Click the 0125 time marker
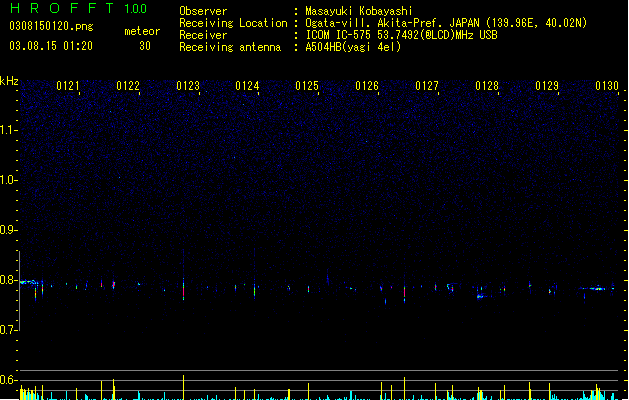 [307, 86]
